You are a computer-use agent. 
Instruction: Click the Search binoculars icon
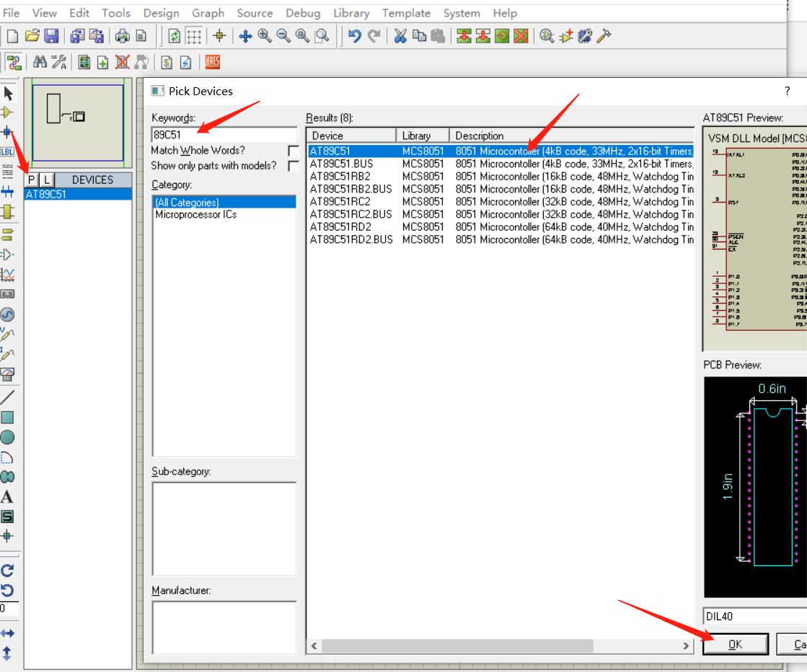40,63
